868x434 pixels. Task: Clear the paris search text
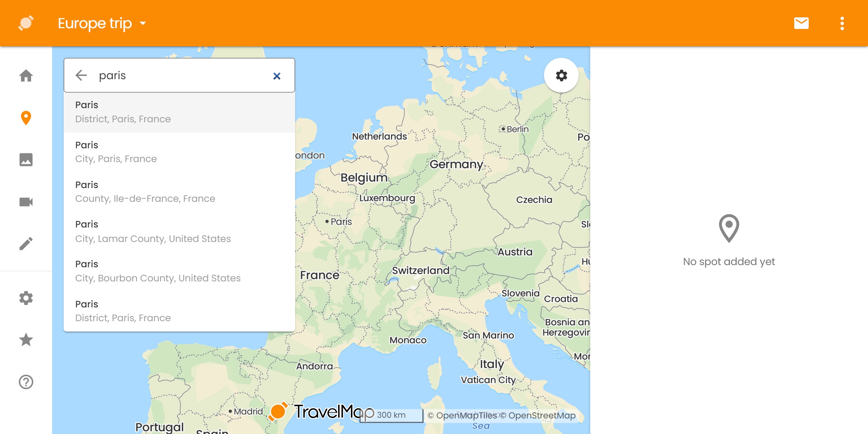point(277,76)
